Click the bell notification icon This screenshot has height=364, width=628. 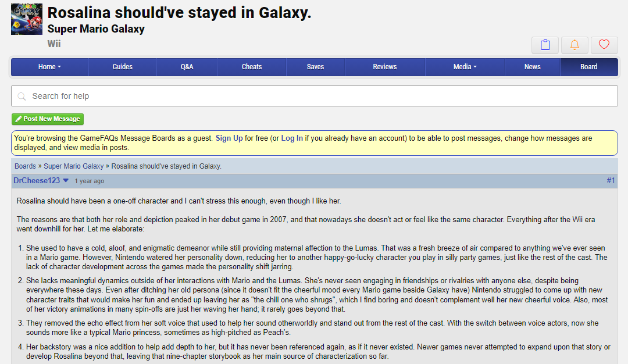575,45
